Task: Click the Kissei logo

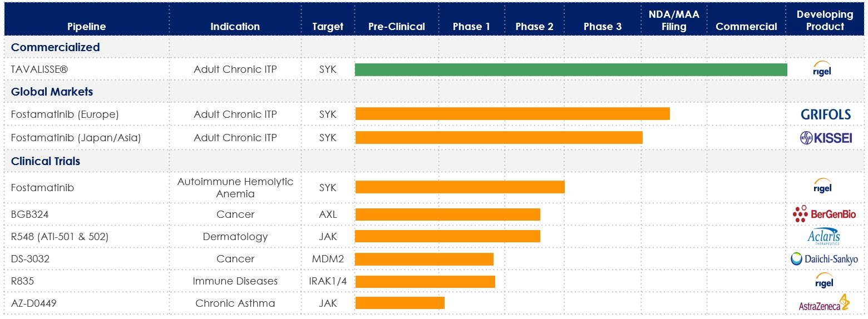Action: click(825, 138)
